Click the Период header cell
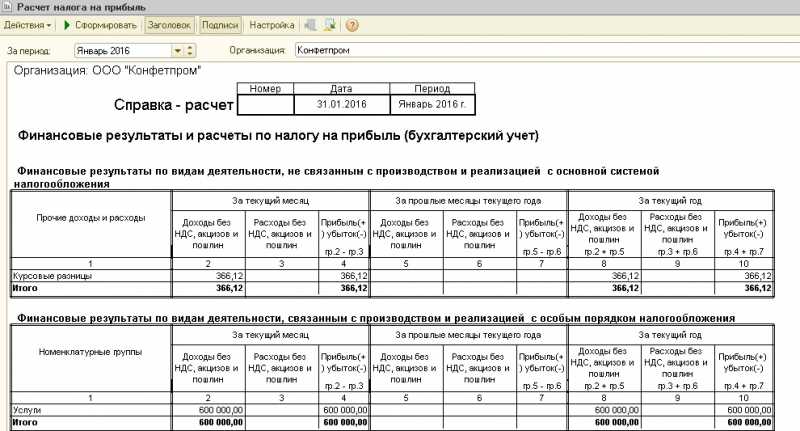This screenshot has height=431, width=800. [x=432, y=89]
